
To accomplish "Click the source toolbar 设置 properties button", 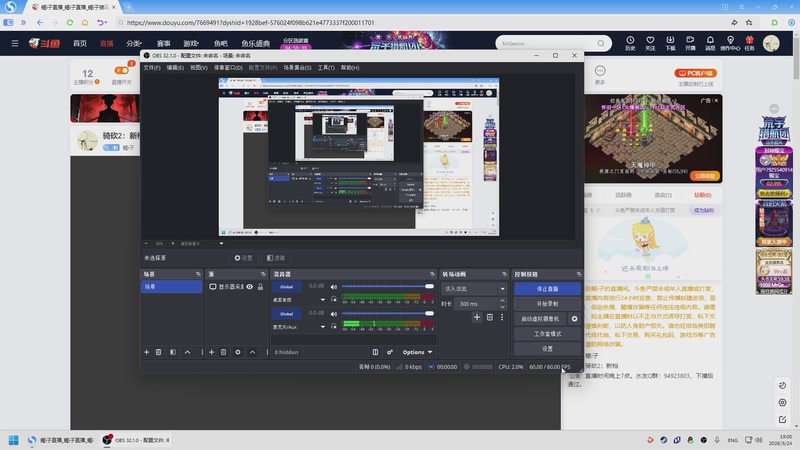I will coord(243,258).
